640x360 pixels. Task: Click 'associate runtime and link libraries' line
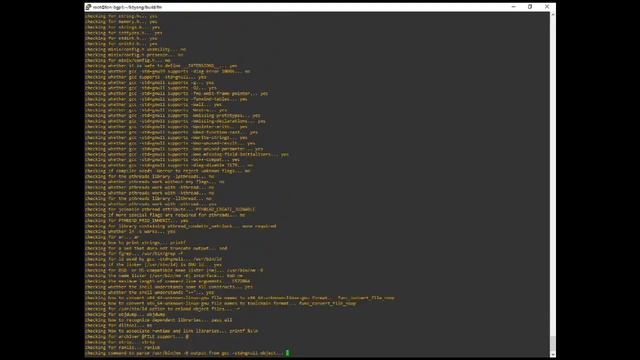coord(171,331)
